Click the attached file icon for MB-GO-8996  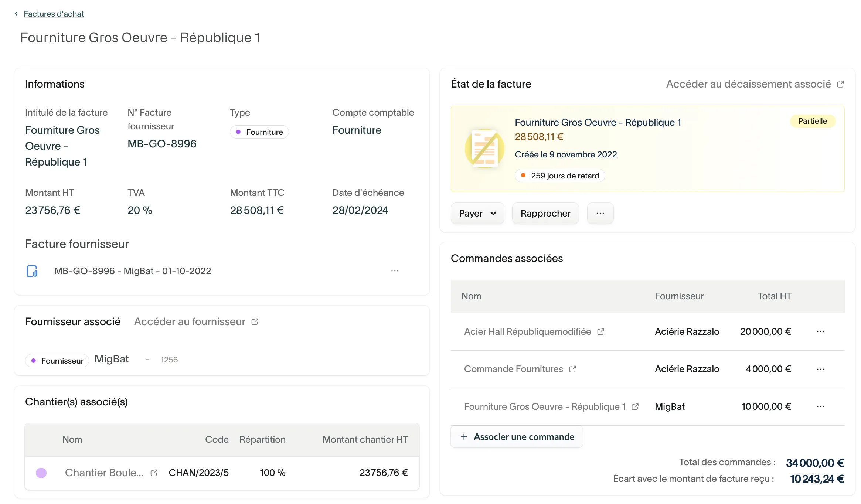[x=32, y=271]
